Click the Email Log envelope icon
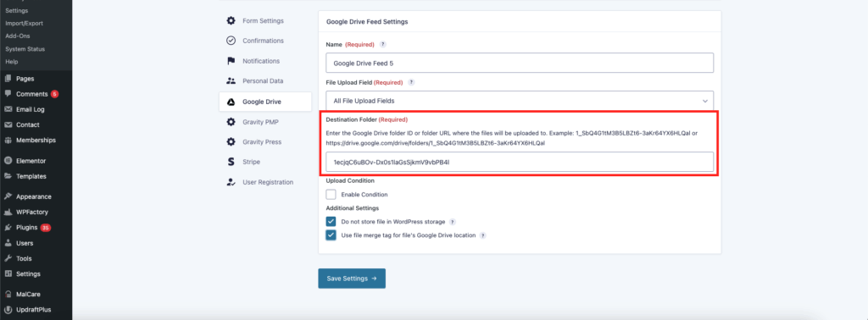The image size is (868, 320). (8, 109)
